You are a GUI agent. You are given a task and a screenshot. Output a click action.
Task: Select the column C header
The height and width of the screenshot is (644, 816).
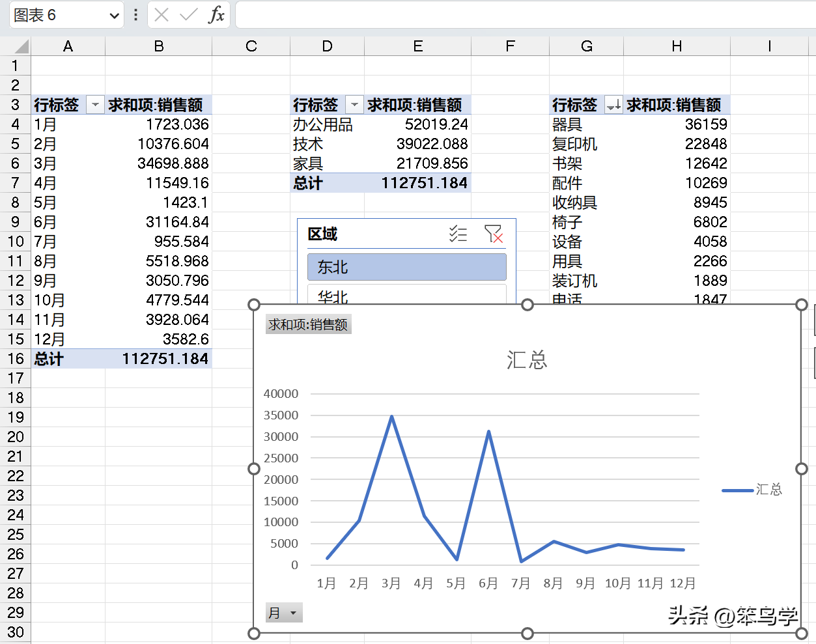point(251,46)
